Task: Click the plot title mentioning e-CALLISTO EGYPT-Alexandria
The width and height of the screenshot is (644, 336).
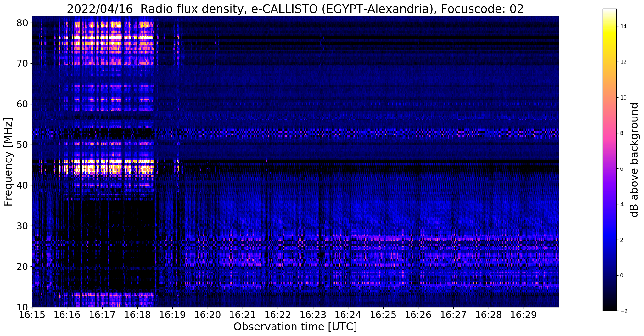Action: (x=295, y=9)
